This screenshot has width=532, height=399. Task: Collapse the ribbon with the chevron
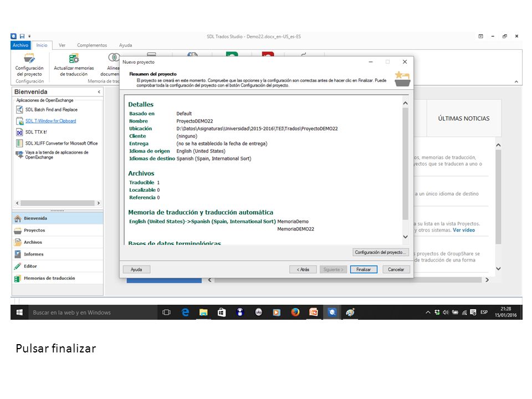pyautogui.click(x=516, y=81)
